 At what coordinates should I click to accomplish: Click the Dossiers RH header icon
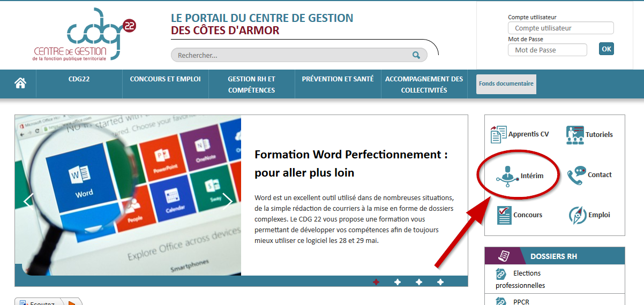coord(504,256)
